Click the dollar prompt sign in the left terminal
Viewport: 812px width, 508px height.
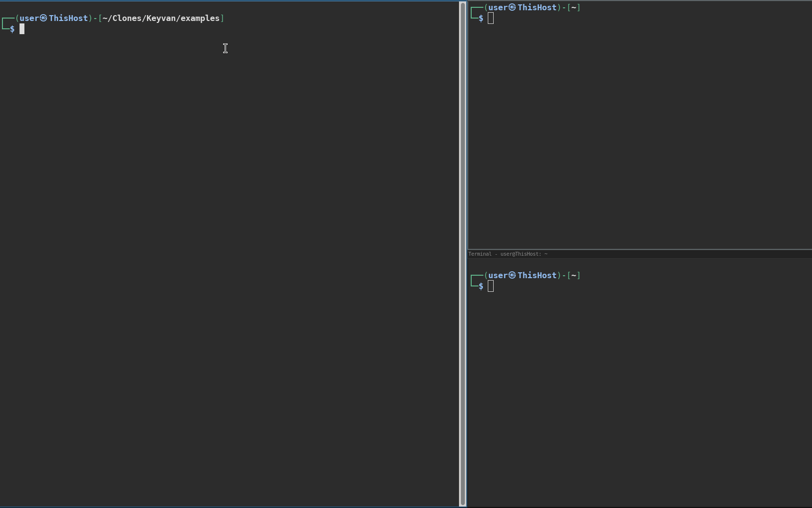12,29
